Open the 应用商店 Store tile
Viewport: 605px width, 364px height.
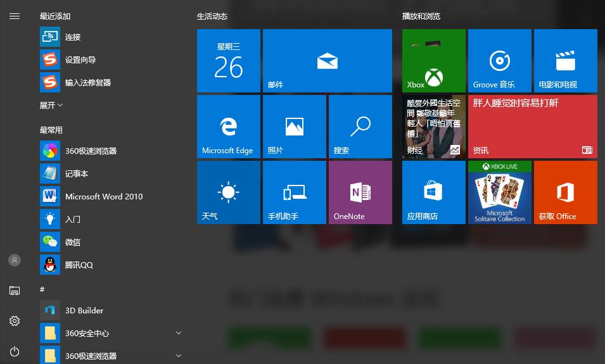click(x=434, y=192)
